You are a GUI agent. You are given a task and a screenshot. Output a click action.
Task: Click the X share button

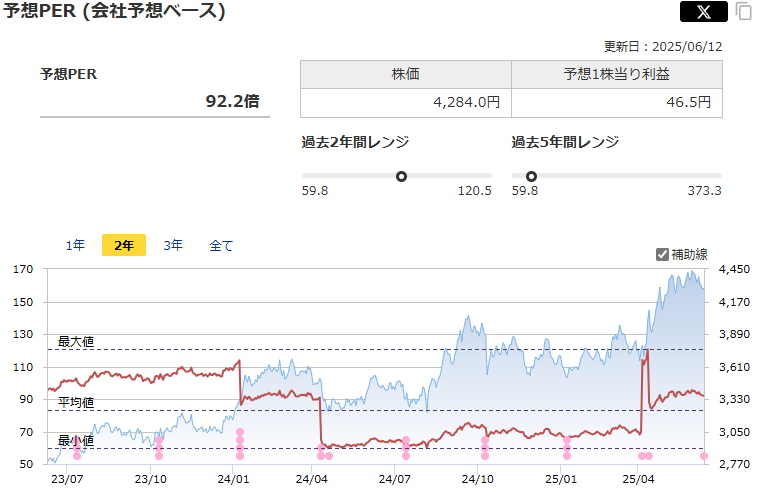703,12
